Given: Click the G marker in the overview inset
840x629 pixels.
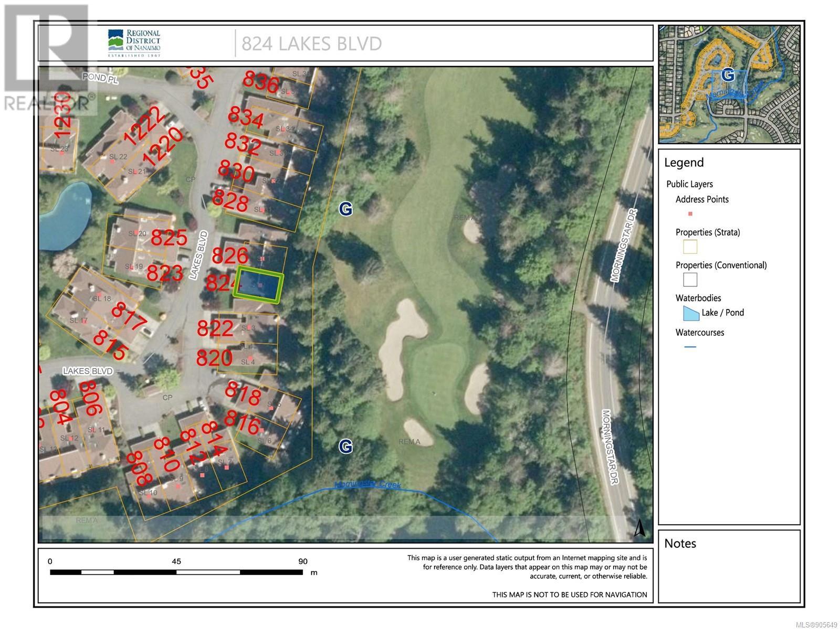Looking at the screenshot, I should click(x=727, y=75).
